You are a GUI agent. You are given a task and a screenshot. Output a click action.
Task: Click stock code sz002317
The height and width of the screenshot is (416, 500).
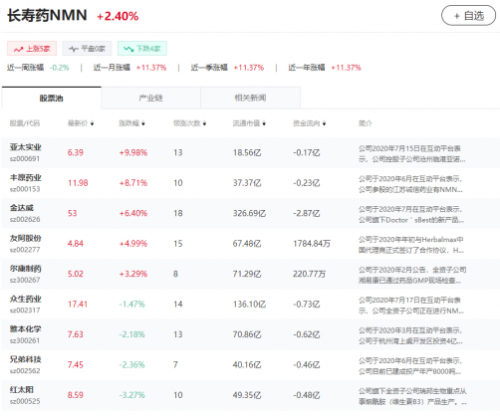[25, 310]
